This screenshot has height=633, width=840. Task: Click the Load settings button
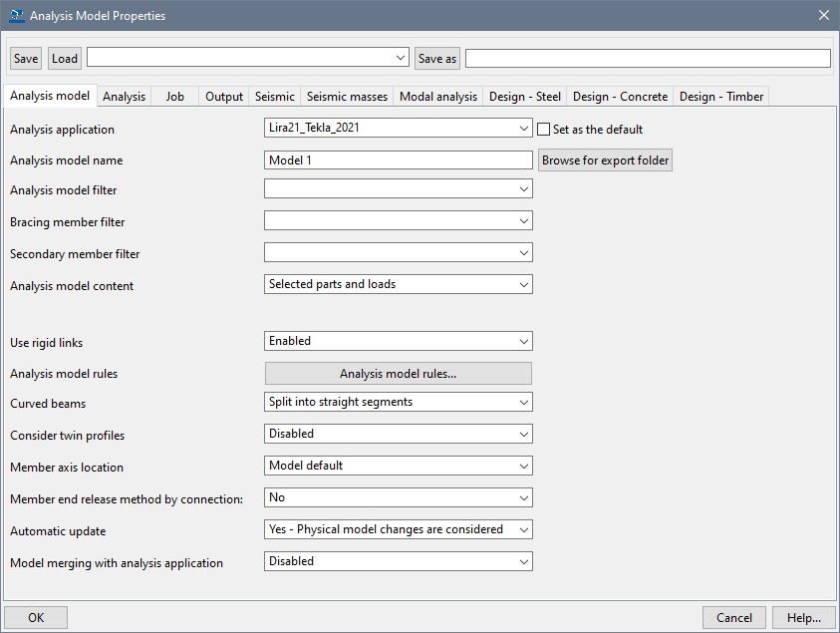(65, 59)
